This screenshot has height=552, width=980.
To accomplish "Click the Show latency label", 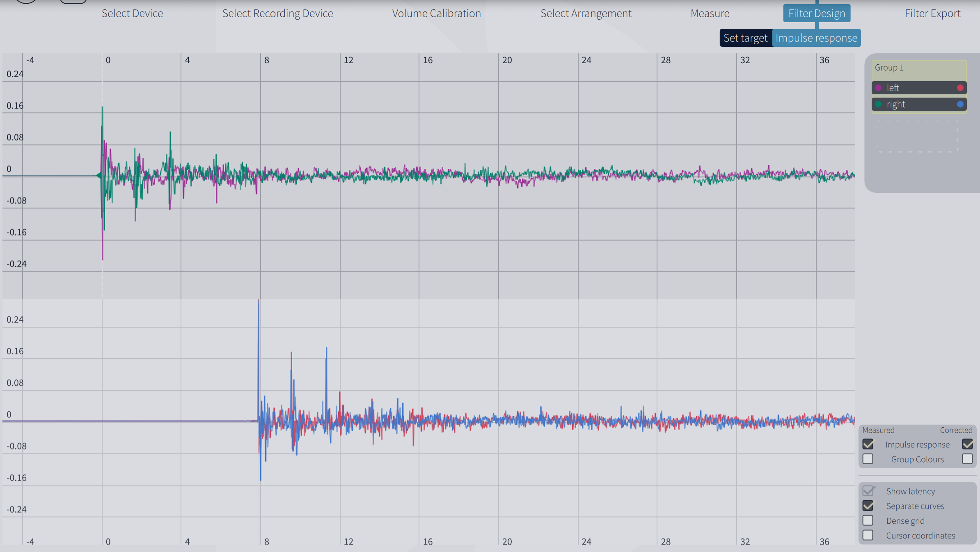I will tap(910, 491).
